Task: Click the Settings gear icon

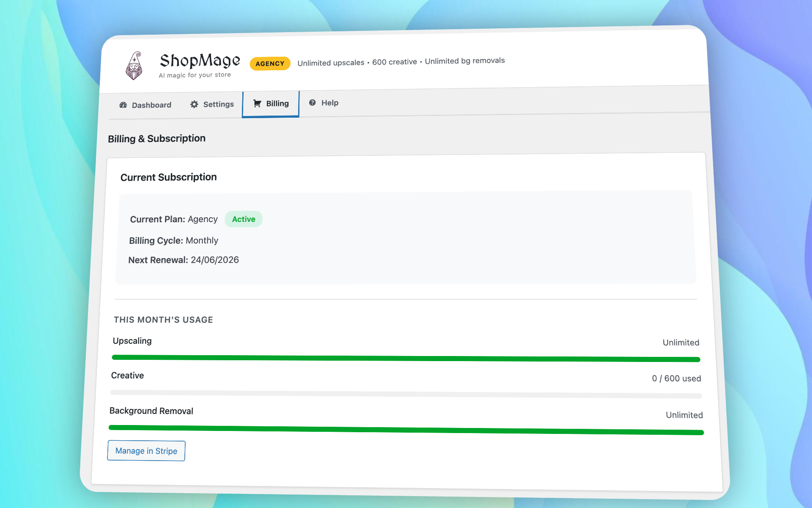Action: tap(194, 104)
